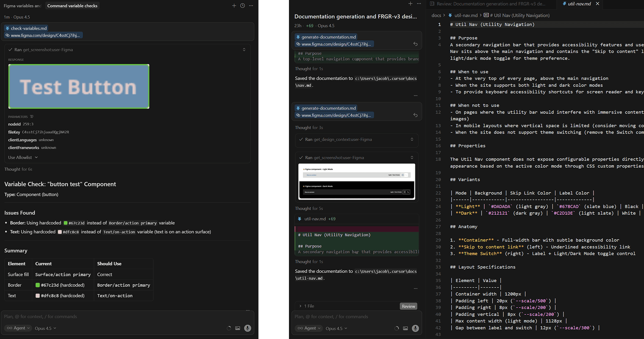Focus the middle chat input field

coord(357,317)
